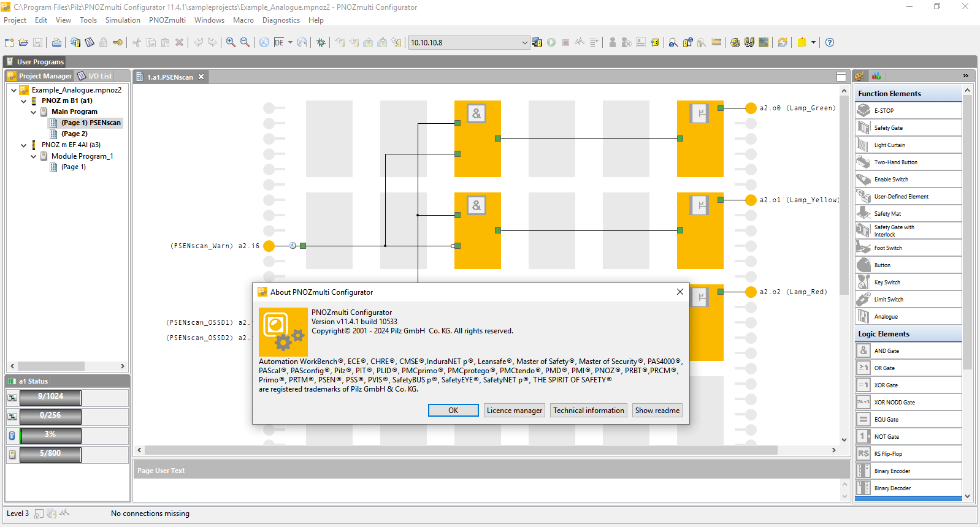
Task: Choose the Key Switch element
Action: 908,282
